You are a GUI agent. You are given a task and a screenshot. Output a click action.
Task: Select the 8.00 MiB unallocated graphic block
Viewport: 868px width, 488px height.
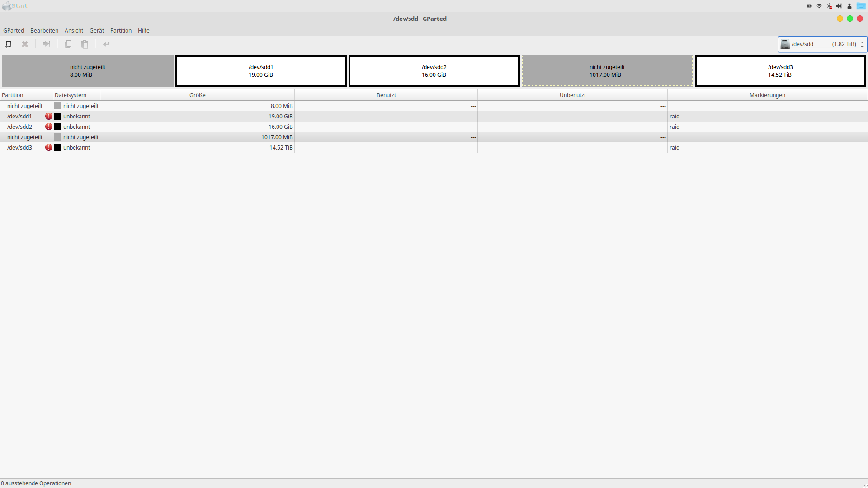[x=88, y=71]
